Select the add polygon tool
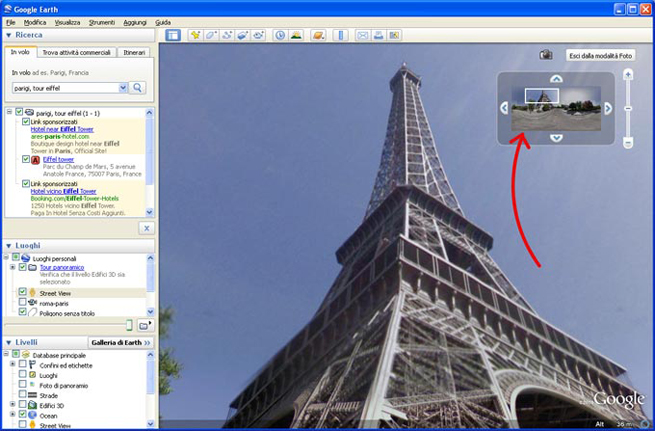The image size is (655, 431). click(211, 35)
